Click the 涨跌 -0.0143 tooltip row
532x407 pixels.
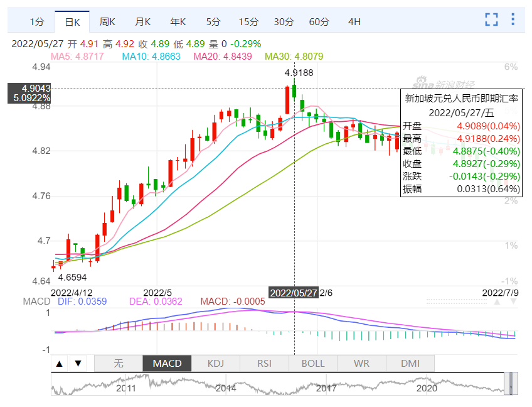click(x=462, y=176)
